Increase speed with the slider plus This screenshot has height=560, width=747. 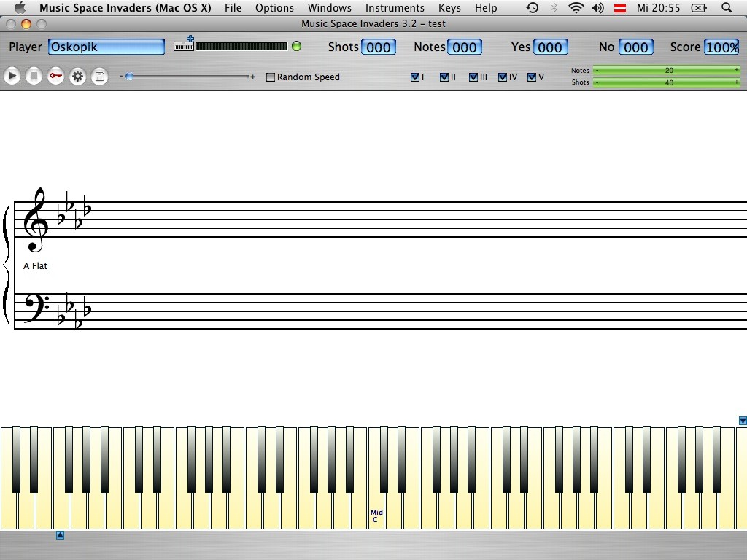[252, 77]
